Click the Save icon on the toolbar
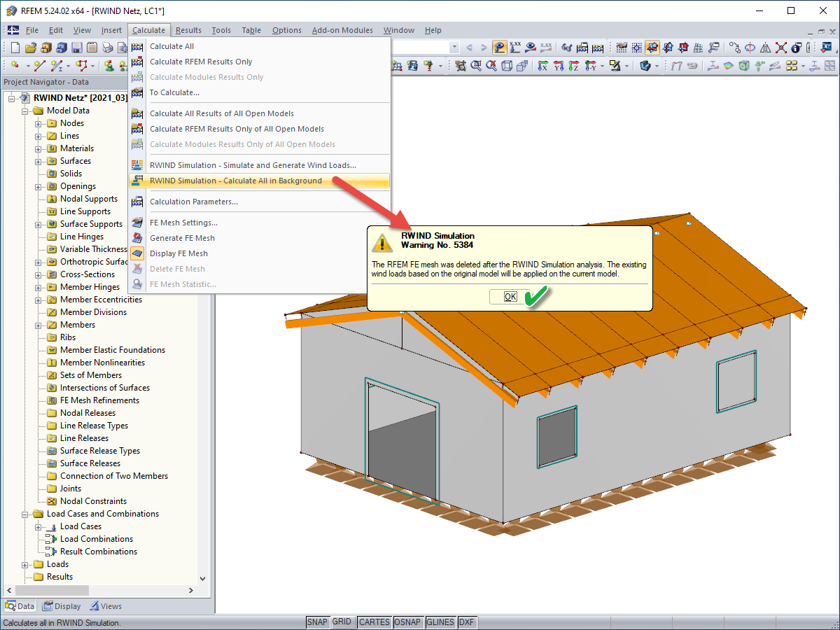The width and height of the screenshot is (840, 630). (76, 47)
